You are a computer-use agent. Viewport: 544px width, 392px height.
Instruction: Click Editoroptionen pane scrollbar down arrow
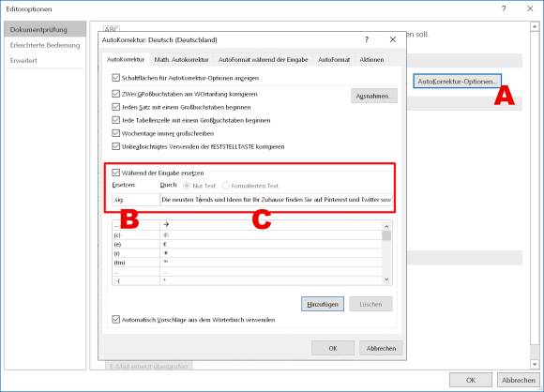535,364
